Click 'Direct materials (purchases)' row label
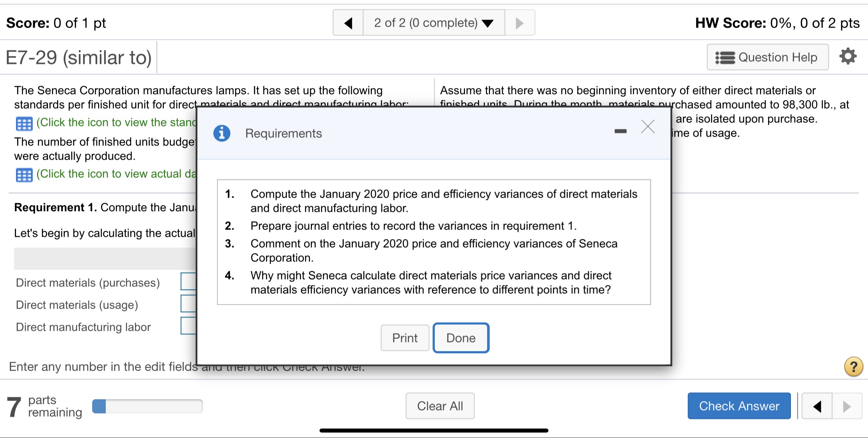The image size is (868, 438). [88, 283]
